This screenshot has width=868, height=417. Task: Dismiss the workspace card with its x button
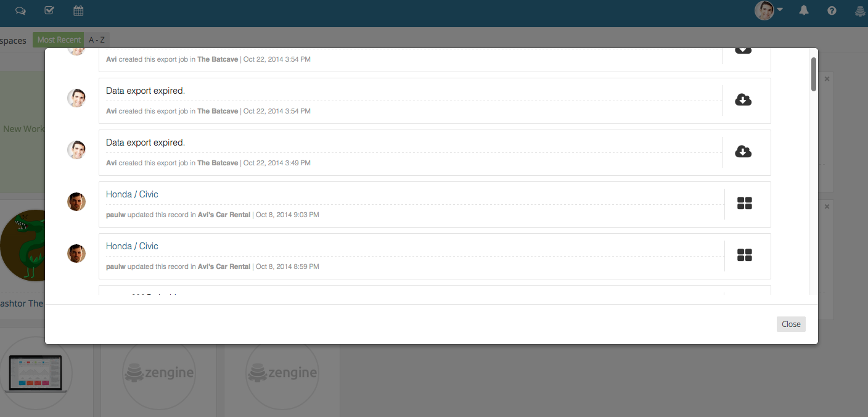[x=827, y=78]
